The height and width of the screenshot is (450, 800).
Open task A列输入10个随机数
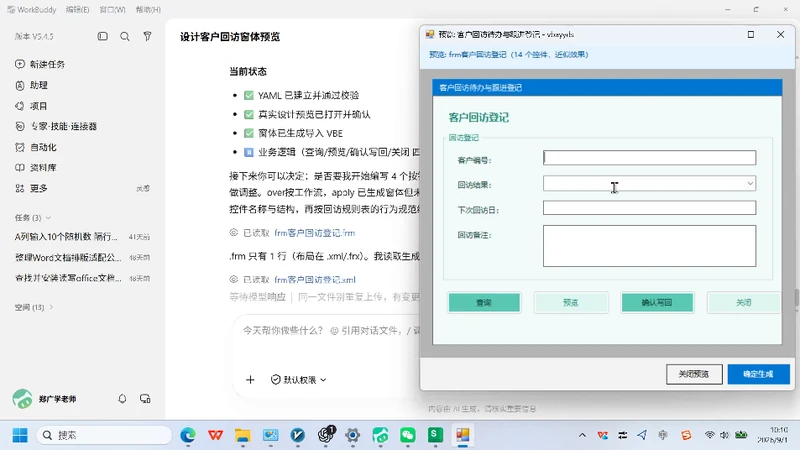click(x=83, y=237)
